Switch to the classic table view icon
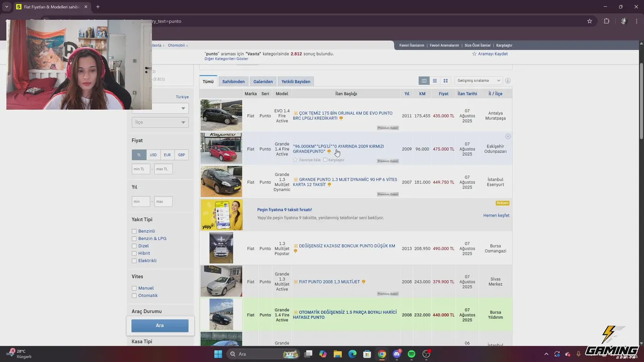Image resolution: width=644 pixels, height=362 pixels. pos(424,80)
